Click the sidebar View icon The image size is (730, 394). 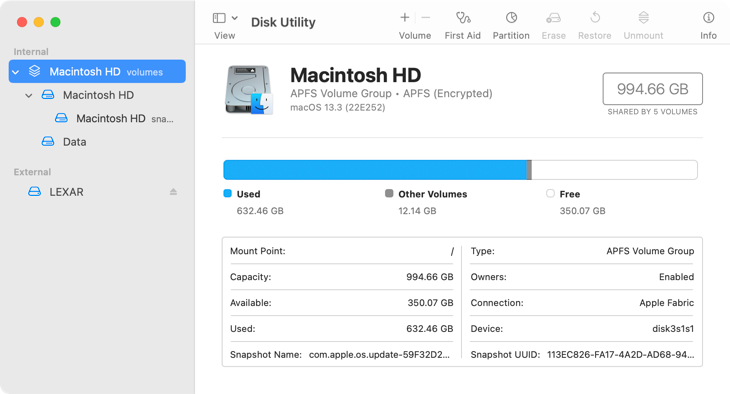point(219,18)
